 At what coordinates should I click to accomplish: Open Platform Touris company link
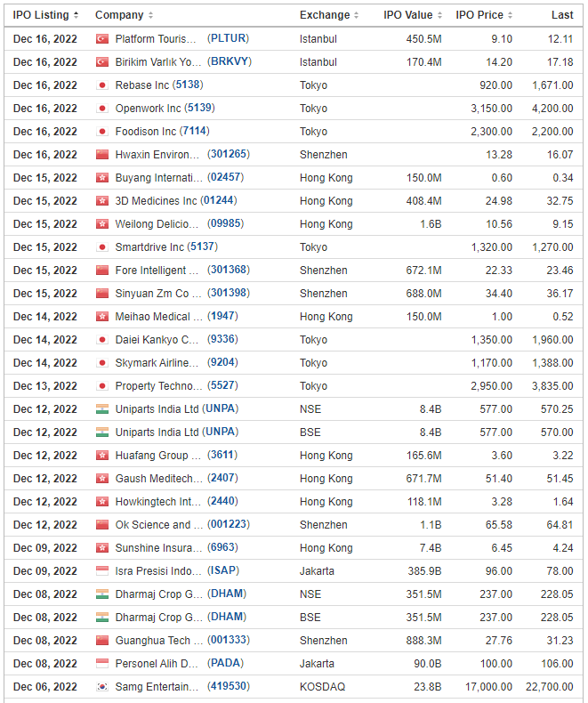pos(156,39)
